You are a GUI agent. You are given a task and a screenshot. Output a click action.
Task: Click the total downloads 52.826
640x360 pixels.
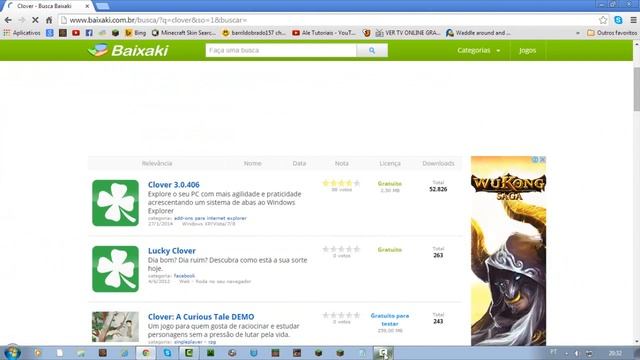pyautogui.click(x=438, y=189)
